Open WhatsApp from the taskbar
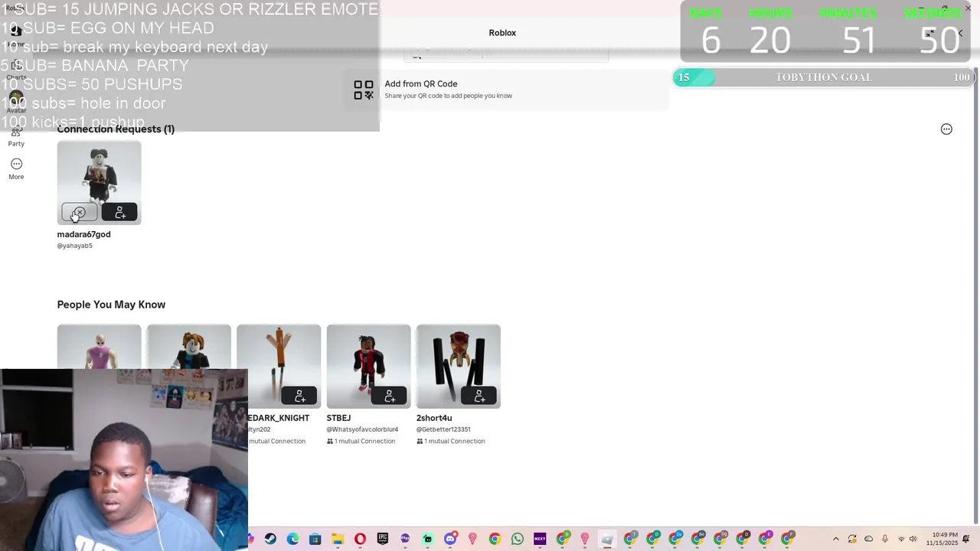This screenshot has width=980, height=551. click(518, 540)
